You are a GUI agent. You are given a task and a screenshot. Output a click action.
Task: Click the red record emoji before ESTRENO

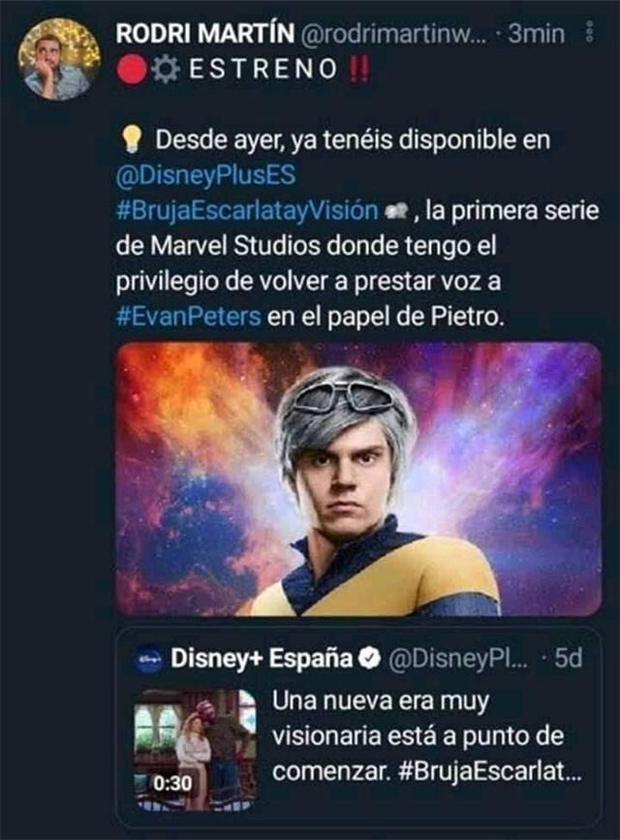pyautogui.click(x=130, y=71)
